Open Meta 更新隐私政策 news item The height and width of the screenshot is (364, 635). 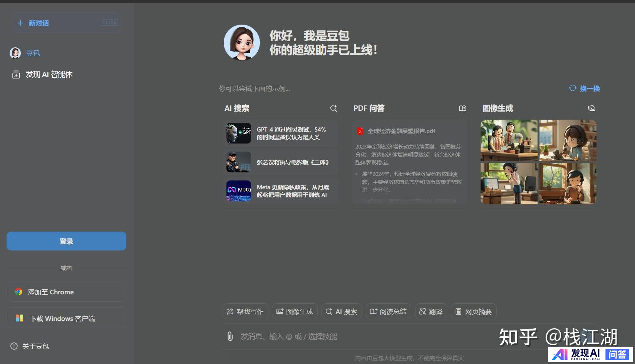[280, 191]
